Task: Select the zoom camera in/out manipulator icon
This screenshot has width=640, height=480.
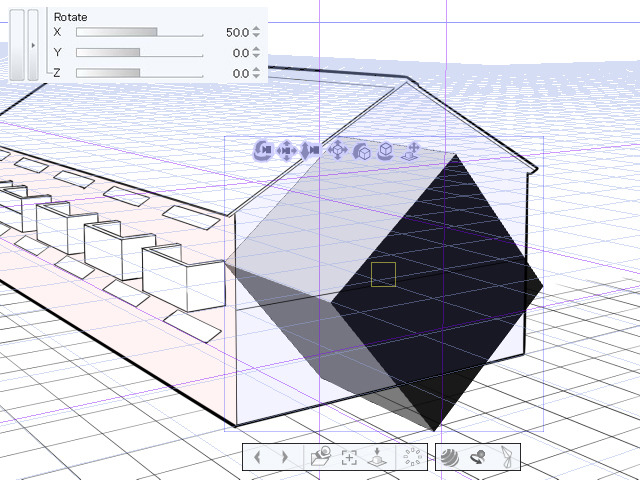Action: click(x=310, y=150)
